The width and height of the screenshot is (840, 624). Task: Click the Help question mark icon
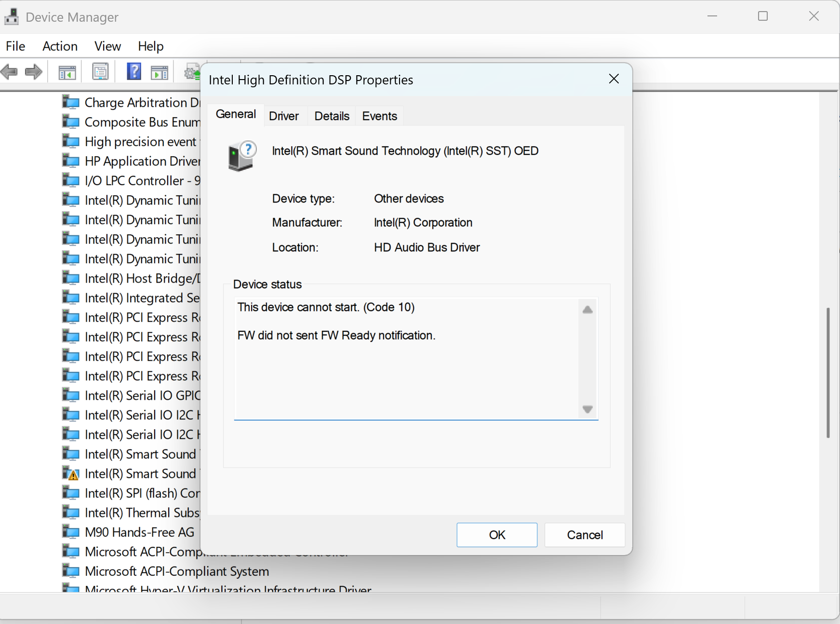click(x=133, y=71)
